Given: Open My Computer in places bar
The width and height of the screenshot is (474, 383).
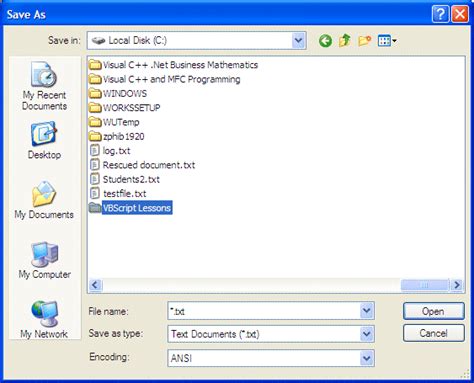Looking at the screenshot, I should coord(45,260).
